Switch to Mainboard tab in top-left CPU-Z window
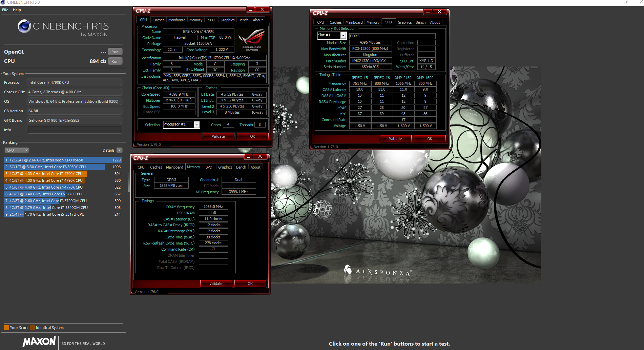644x350 pixels. 177,20
